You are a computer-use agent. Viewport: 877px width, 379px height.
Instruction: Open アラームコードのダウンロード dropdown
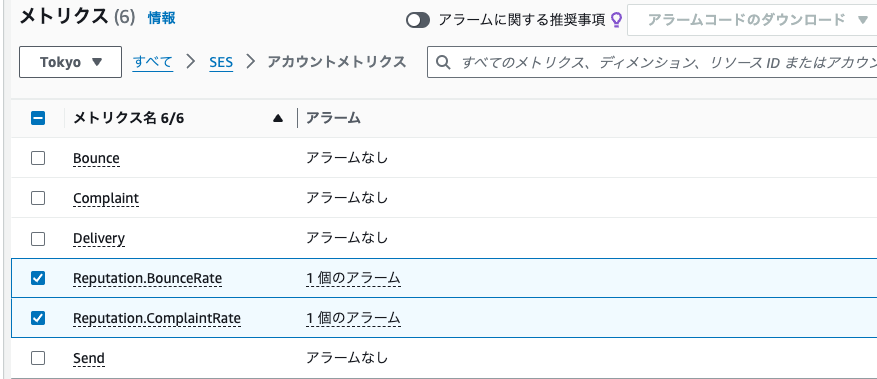point(752,20)
